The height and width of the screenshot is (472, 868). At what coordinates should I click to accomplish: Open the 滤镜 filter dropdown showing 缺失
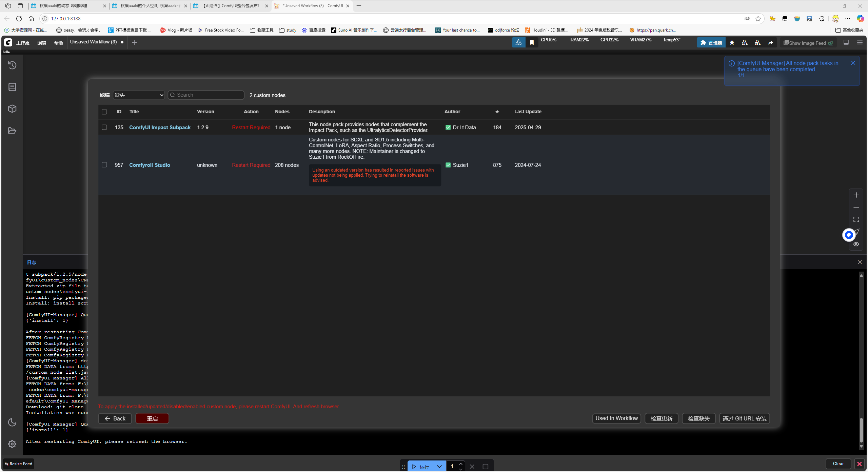(139, 95)
